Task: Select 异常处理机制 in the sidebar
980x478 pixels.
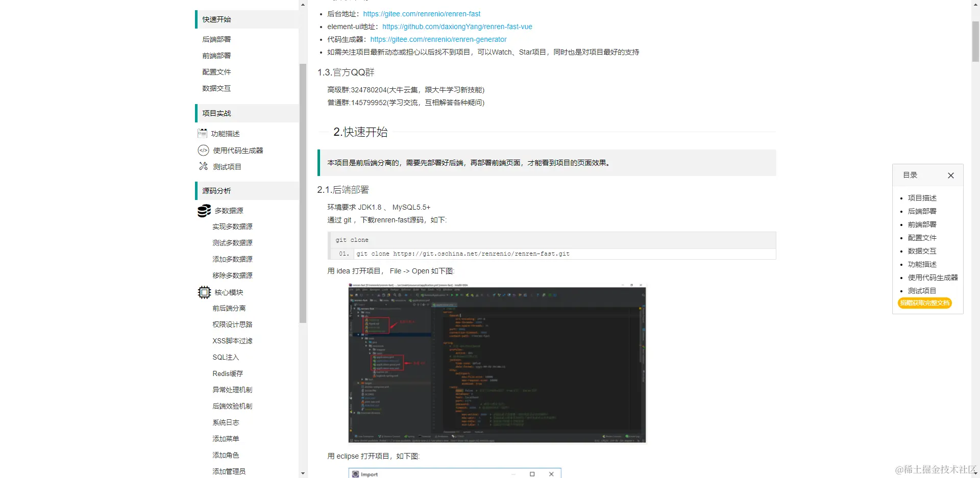Action: tap(232, 390)
